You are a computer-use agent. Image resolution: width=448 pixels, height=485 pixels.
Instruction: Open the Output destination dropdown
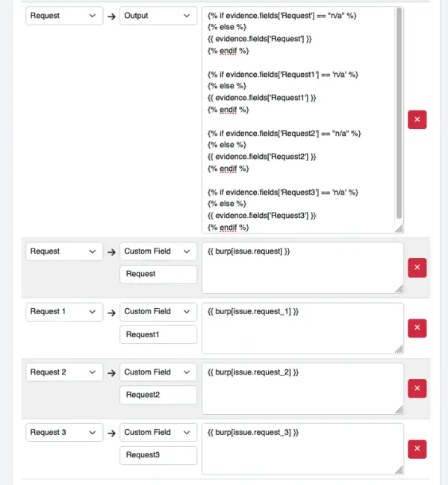tap(158, 16)
